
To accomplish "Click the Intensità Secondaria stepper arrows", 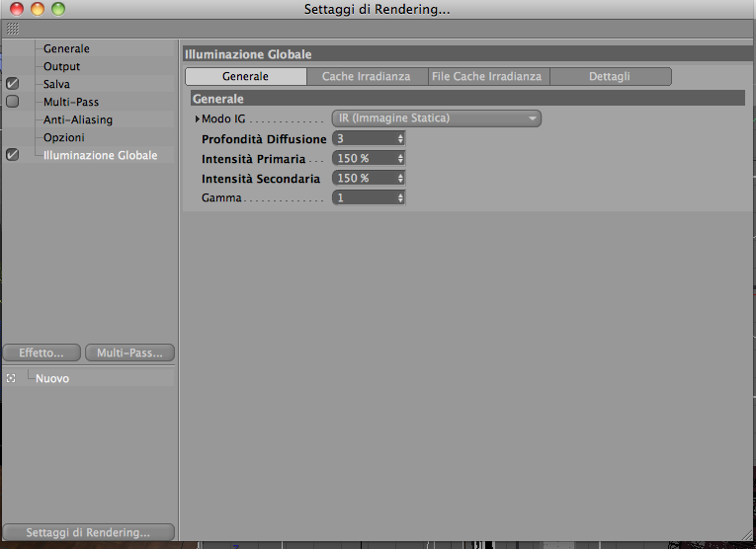I will click(x=400, y=178).
